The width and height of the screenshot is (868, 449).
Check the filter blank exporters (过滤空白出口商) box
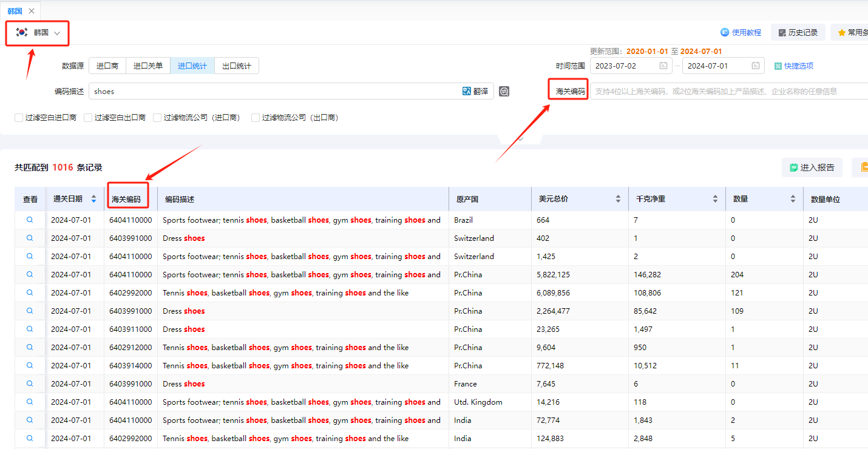(x=88, y=118)
